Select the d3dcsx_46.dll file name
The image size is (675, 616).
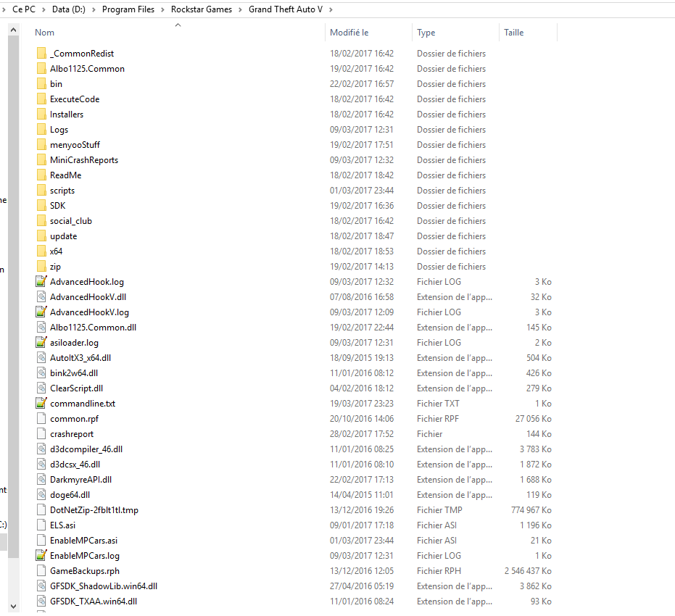coord(75,465)
